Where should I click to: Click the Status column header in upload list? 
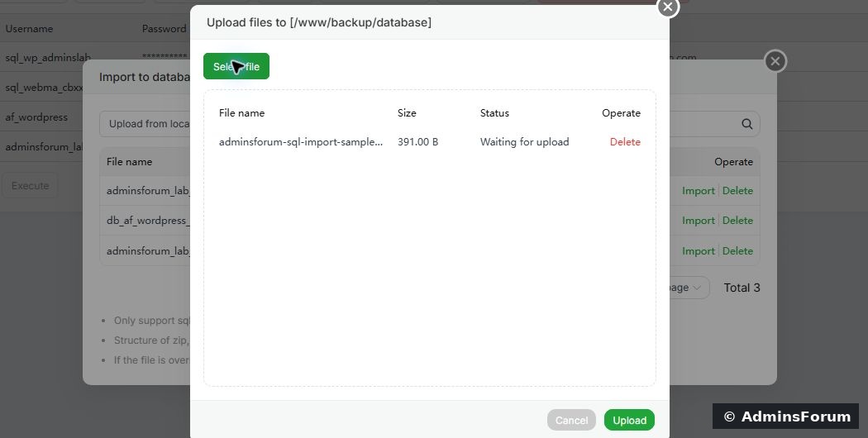coord(494,113)
